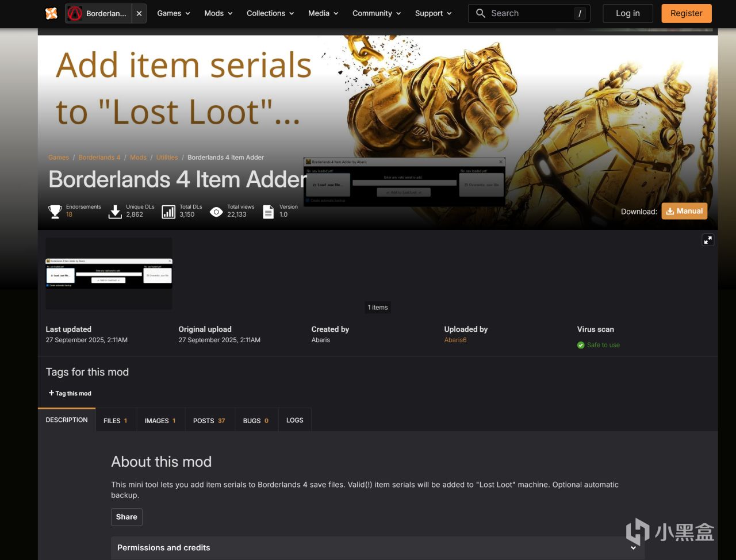The width and height of the screenshot is (736, 560).
Task: Switch to the POSTS tab
Action: coord(209,420)
